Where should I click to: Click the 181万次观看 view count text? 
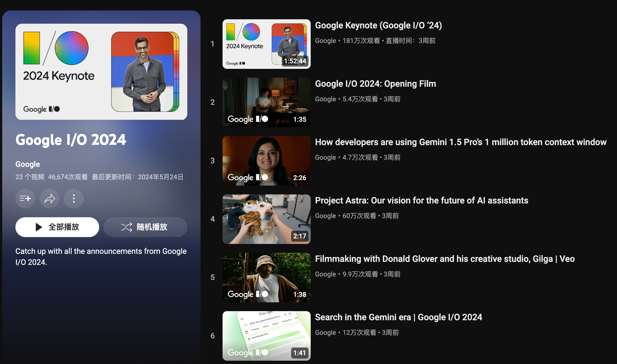coord(361,41)
